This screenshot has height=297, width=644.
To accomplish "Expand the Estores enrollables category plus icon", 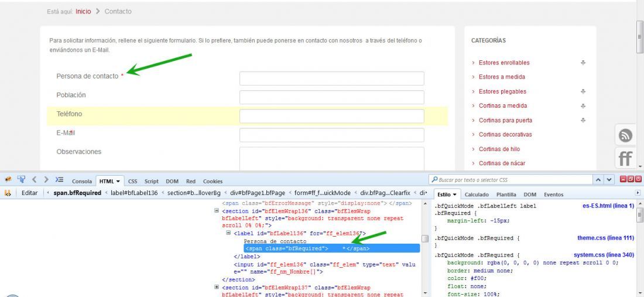I will 583,63.
